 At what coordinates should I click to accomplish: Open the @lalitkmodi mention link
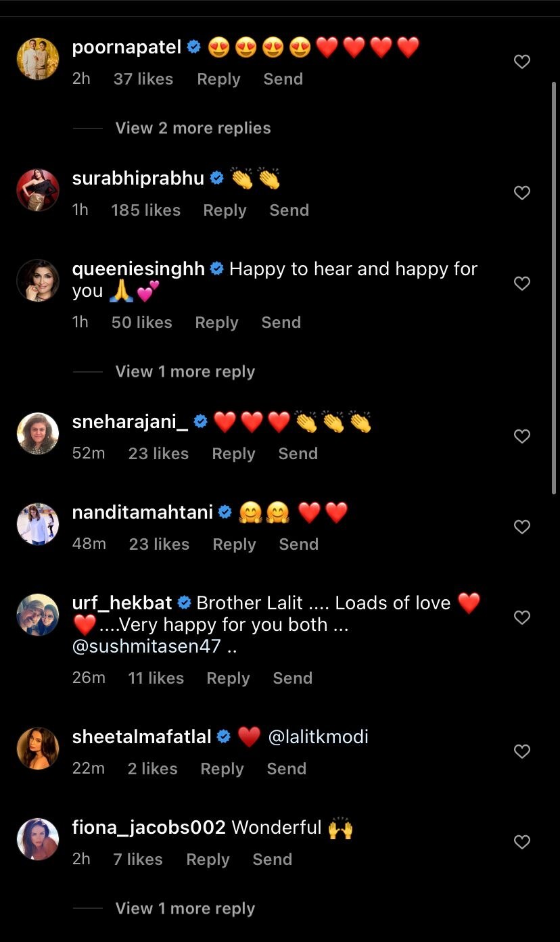319,736
